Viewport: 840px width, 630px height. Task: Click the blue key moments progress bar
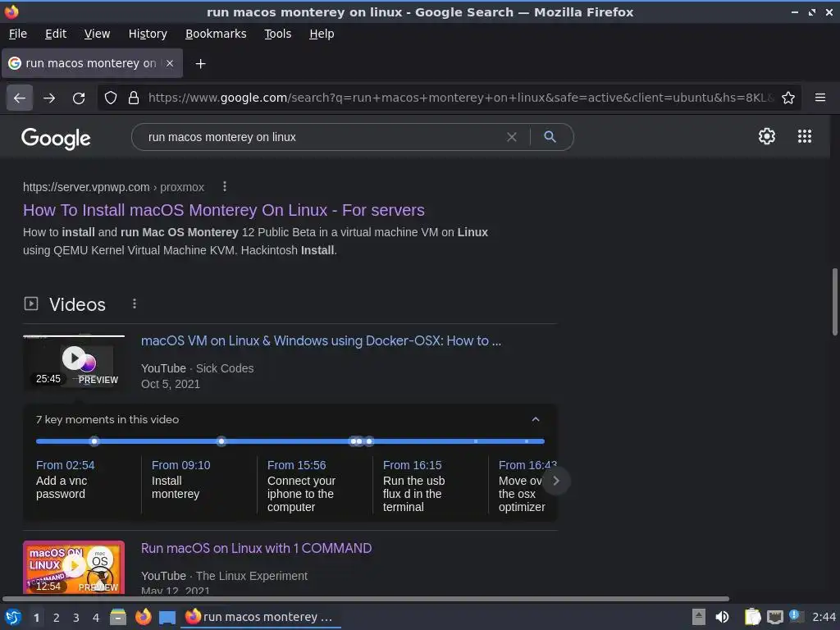pos(290,441)
